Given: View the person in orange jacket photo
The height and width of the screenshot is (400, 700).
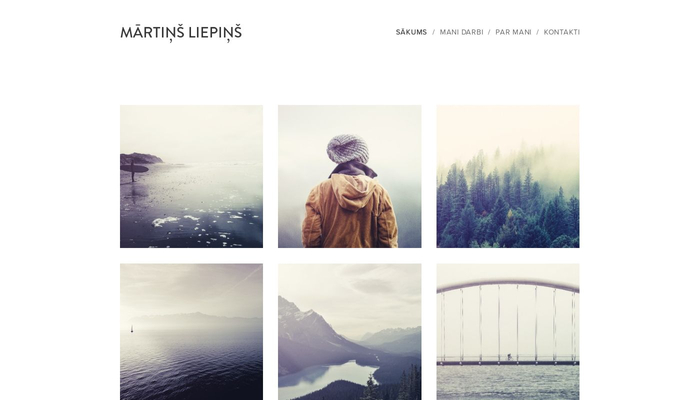Looking at the screenshot, I should [350, 176].
